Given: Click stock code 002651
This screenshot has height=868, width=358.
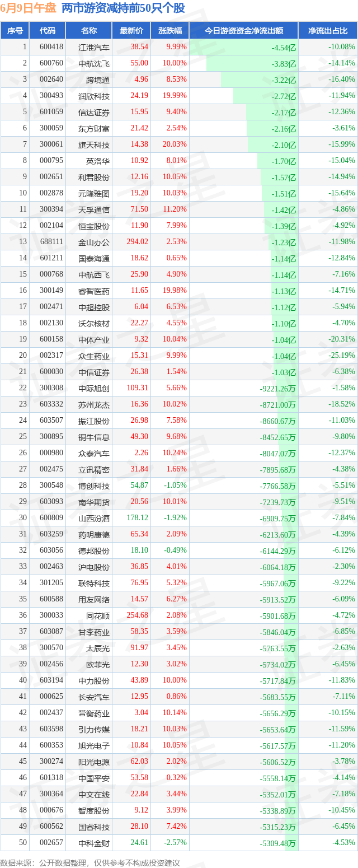Looking at the screenshot, I should tap(51, 178).
